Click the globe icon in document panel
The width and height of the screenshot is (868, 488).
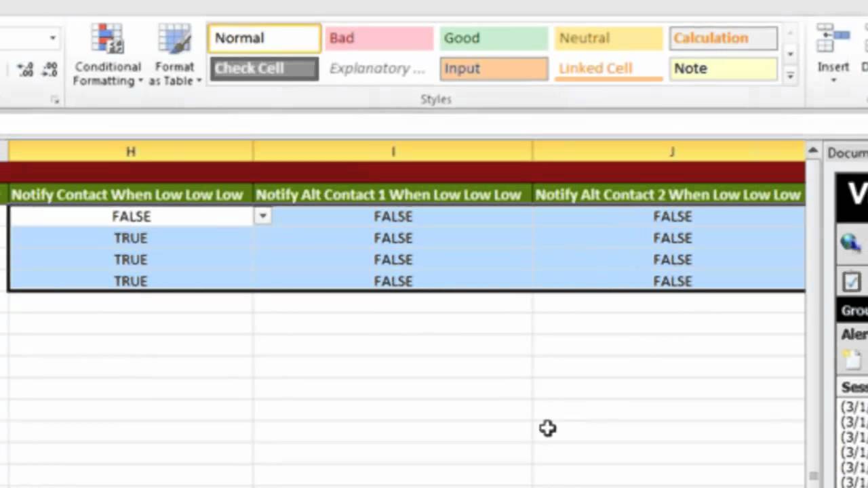(x=850, y=242)
